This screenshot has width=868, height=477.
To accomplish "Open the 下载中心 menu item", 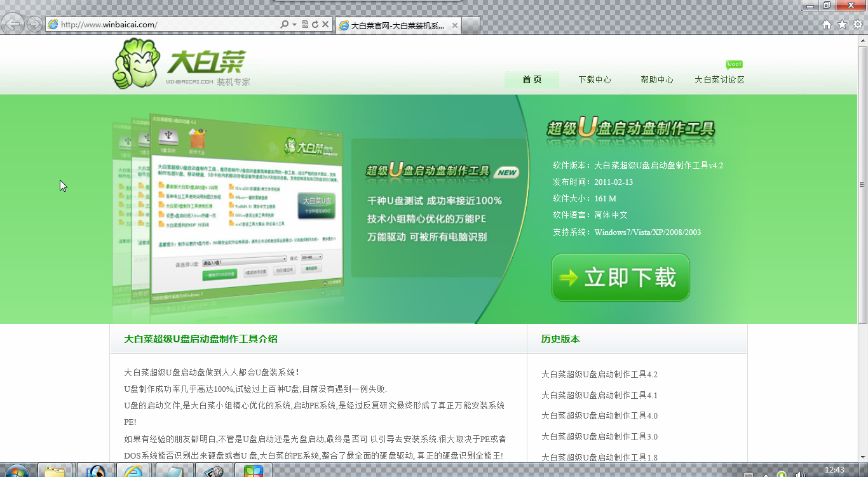I will click(x=594, y=80).
